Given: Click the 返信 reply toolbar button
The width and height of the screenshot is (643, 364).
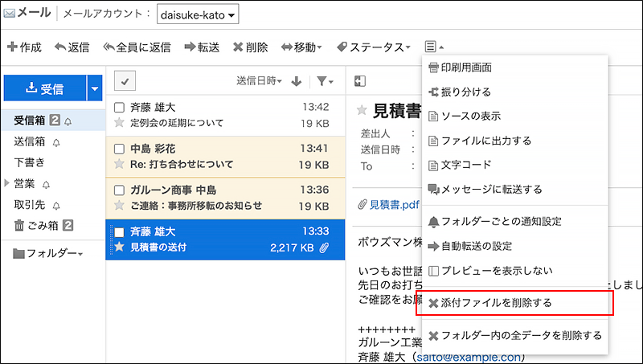Looking at the screenshot, I should click(x=72, y=47).
